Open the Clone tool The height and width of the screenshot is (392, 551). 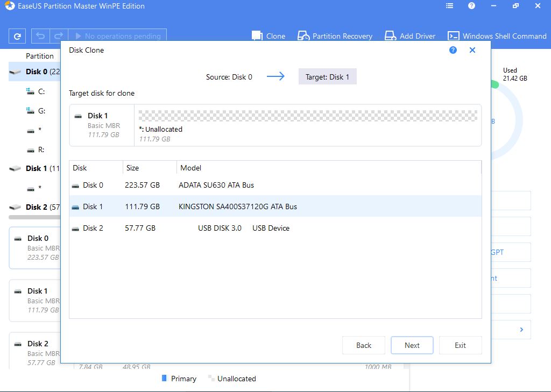point(269,36)
